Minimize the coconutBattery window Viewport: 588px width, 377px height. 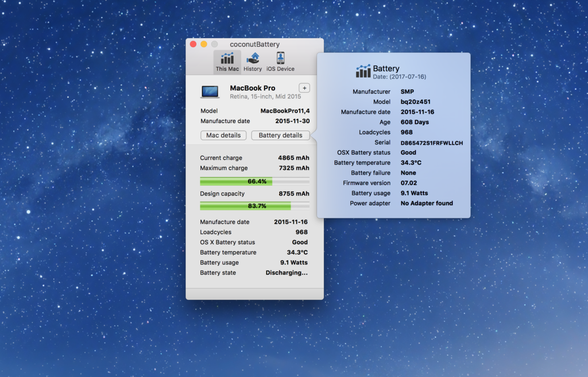tap(204, 44)
